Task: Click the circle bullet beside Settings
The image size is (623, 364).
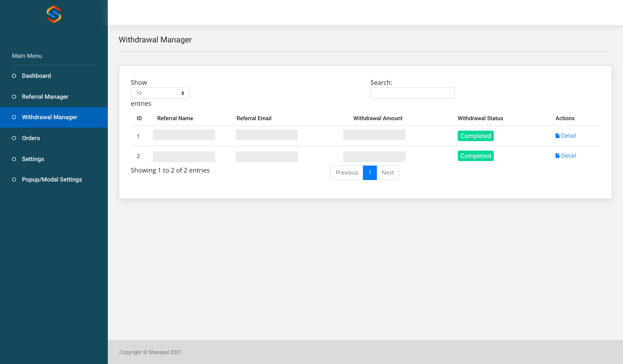Action: (x=14, y=159)
